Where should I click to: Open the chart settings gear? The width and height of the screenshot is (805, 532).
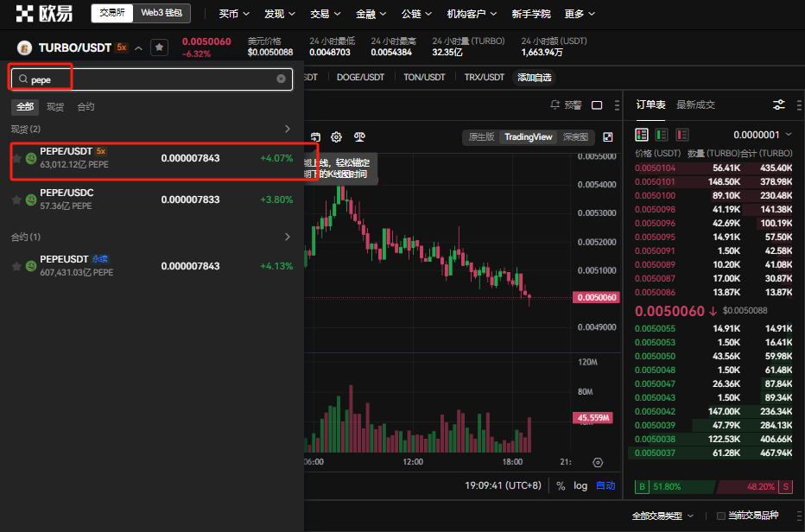point(336,137)
